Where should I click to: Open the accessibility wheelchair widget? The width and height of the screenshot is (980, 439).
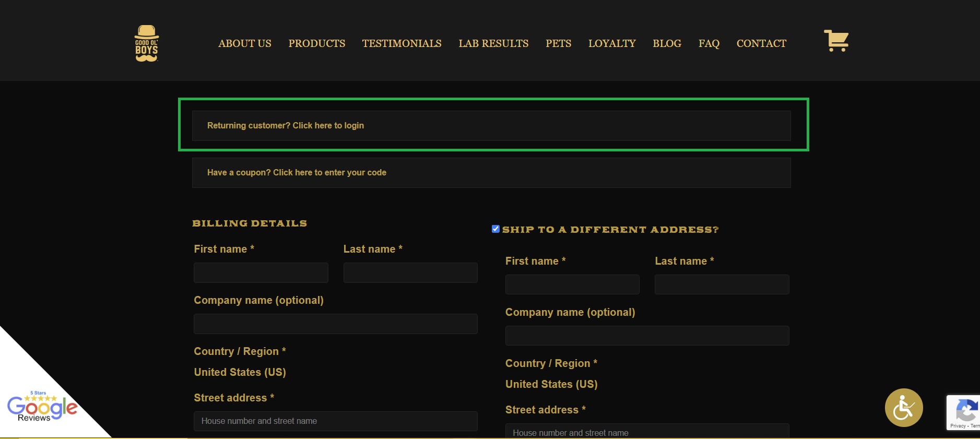click(904, 408)
